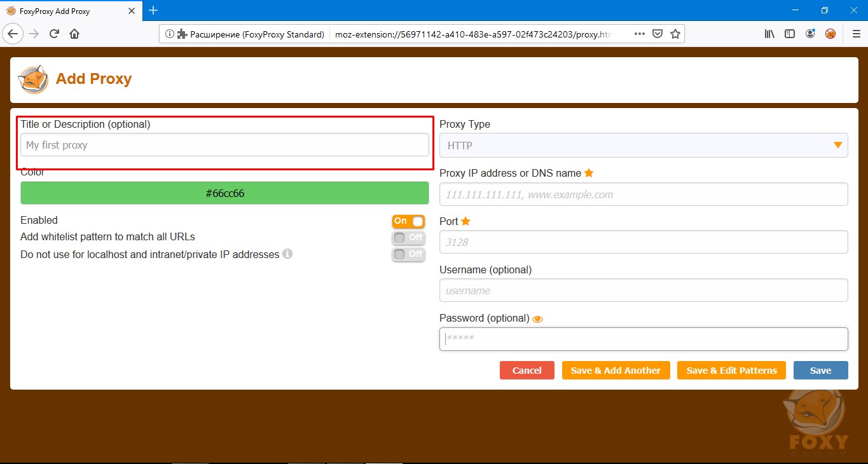The height and width of the screenshot is (464, 868).
Task: Click the Cancel button
Action: pyautogui.click(x=527, y=371)
